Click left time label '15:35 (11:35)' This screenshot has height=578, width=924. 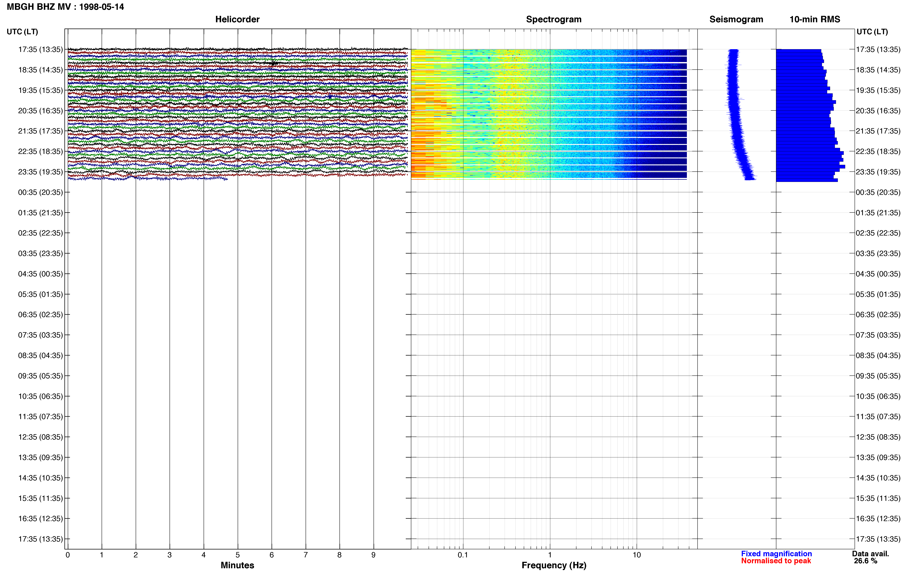click(x=41, y=498)
